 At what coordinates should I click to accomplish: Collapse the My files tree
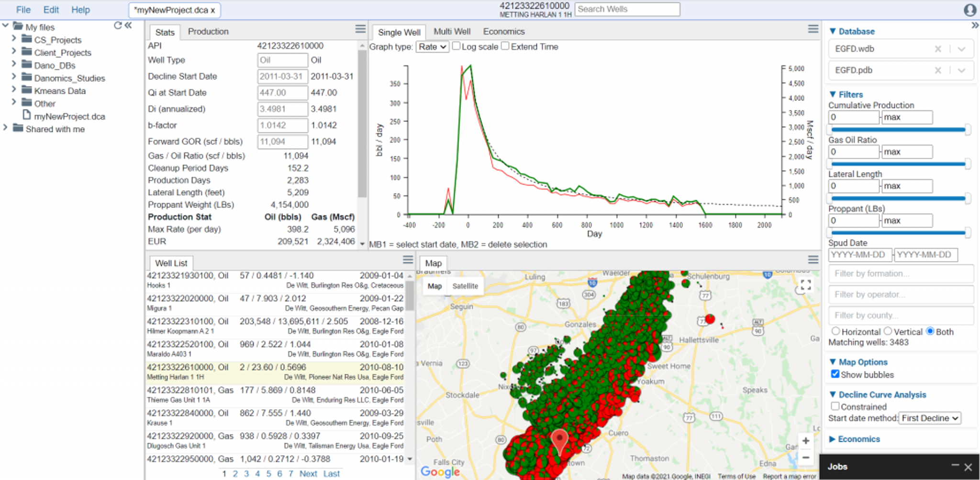tap(5, 25)
